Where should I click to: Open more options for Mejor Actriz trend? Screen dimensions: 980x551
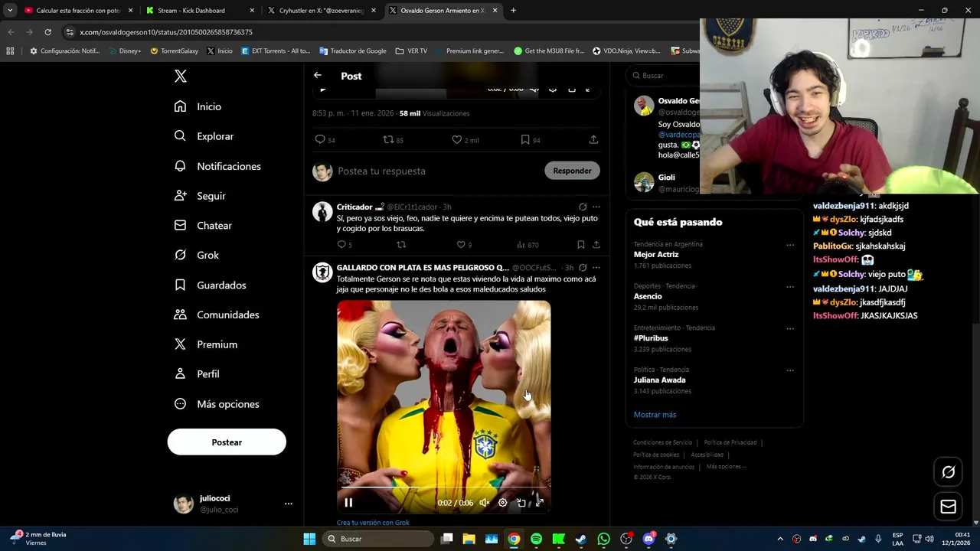(790, 245)
